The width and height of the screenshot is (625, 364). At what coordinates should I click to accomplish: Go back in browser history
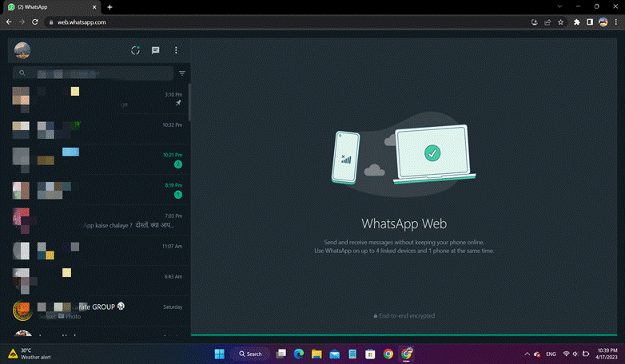pyautogui.click(x=9, y=22)
